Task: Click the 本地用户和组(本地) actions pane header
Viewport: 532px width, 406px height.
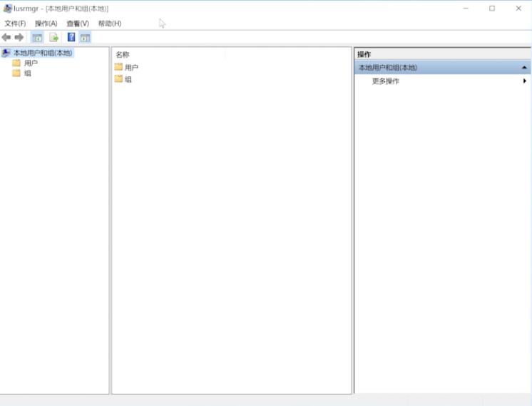Action: [442, 68]
